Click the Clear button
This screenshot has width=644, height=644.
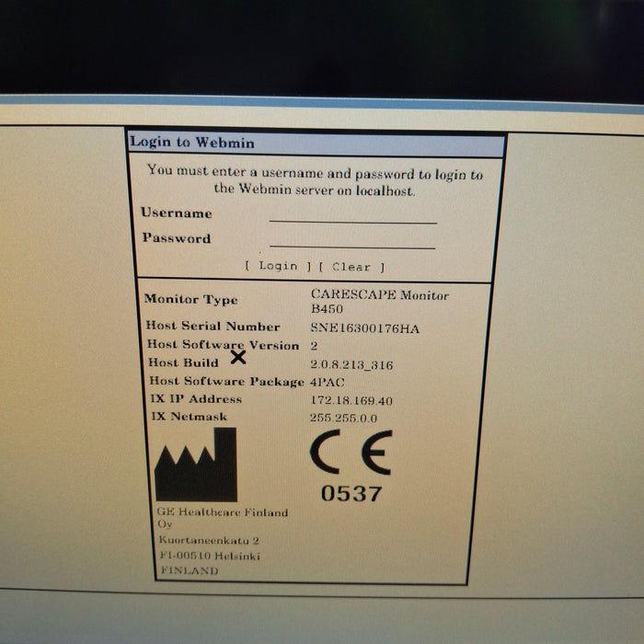(351, 267)
